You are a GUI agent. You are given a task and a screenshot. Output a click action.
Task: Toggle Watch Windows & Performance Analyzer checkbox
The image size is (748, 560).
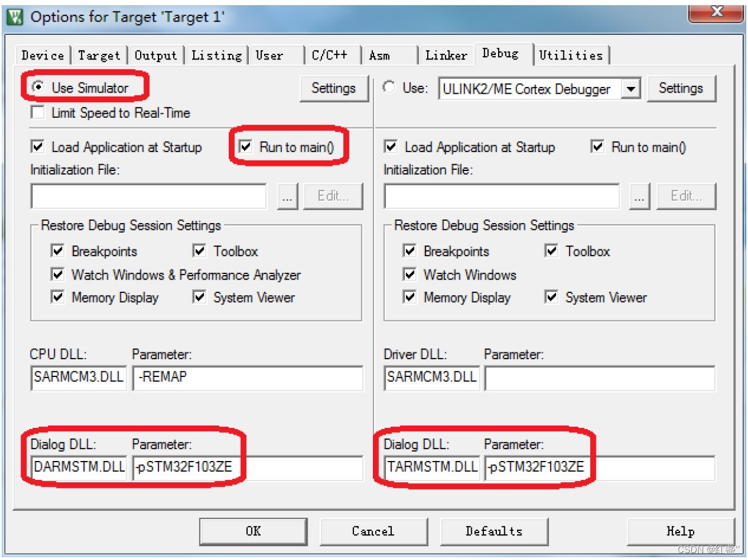click(x=58, y=274)
